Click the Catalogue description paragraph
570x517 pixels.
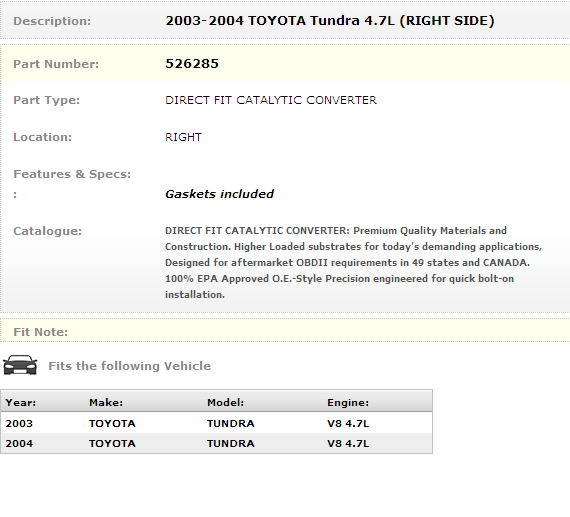point(353,262)
